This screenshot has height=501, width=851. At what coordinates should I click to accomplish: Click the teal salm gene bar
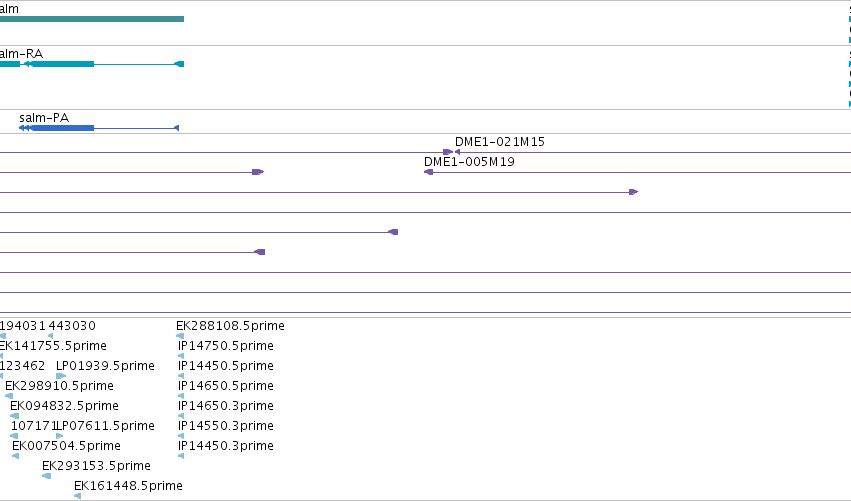[92, 19]
